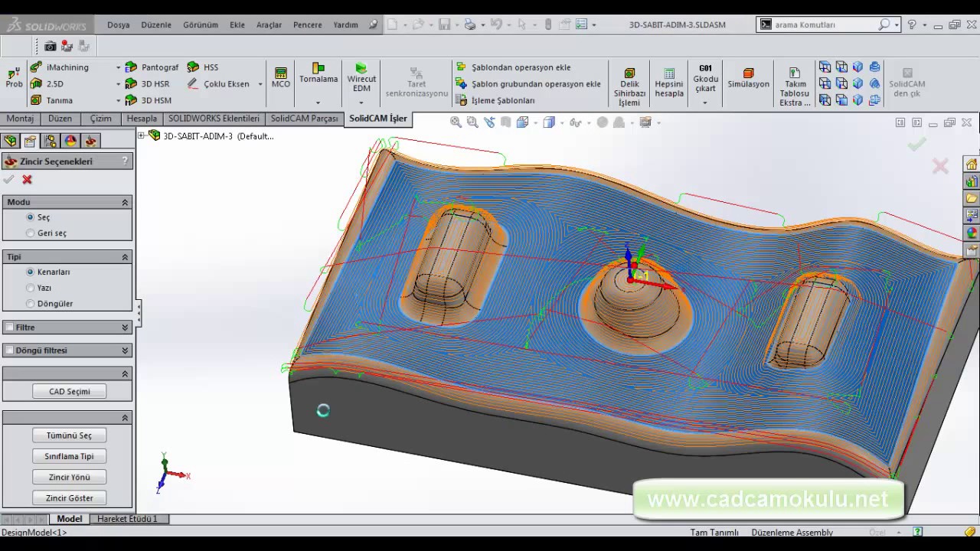Screen dimensions: 980x551
Task: Collapse the Modu section
Action: pyautogui.click(x=125, y=202)
